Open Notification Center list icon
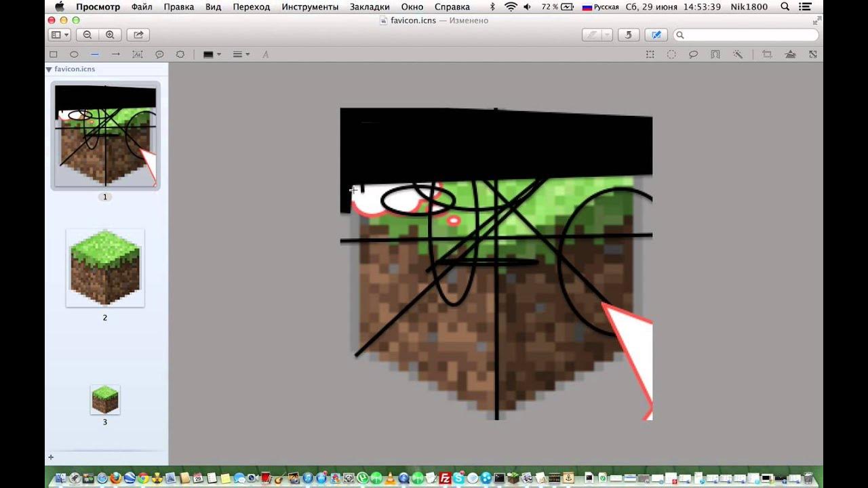 tap(805, 7)
